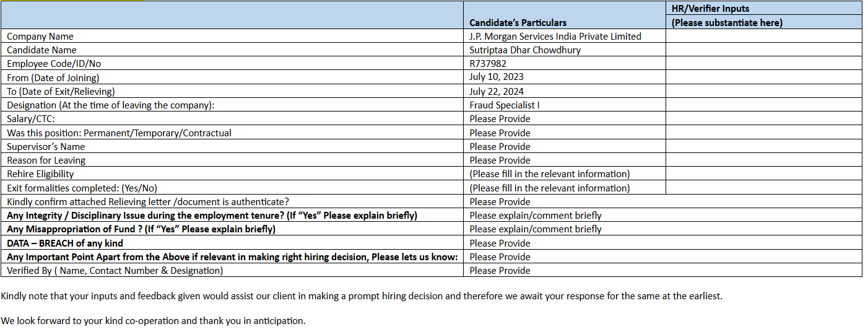The width and height of the screenshot is (868, 329).
Task: Click the HR/Verifier input cell for Candidate Name
Action: tap(763, 50)
